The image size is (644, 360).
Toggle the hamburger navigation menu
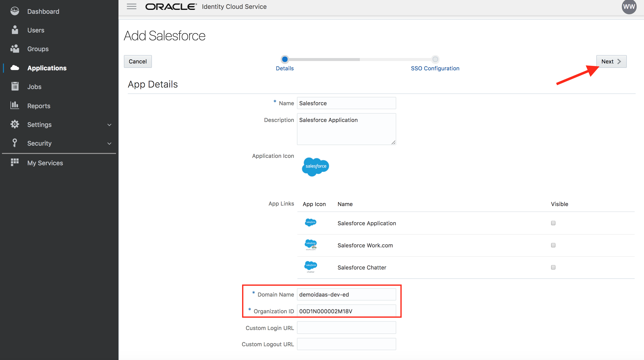(x=132, y=6)
